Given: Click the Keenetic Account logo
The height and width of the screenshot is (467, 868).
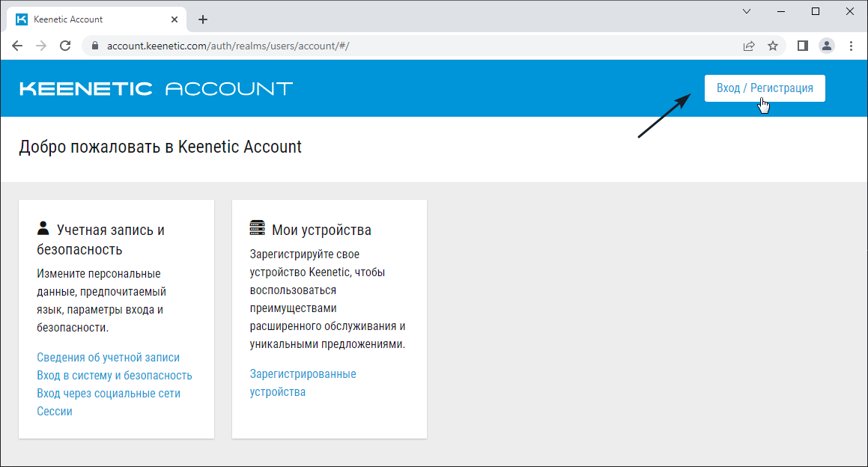Looking at the screenshot, I should (x=156, y=88).
